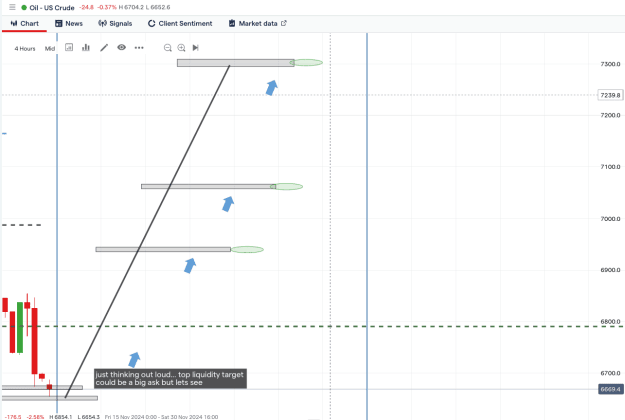Viewport: 625px width, 420px height.
Task: Select the 6800.0 axis price label
Action: pyautogui.click(x=610, y=322)
